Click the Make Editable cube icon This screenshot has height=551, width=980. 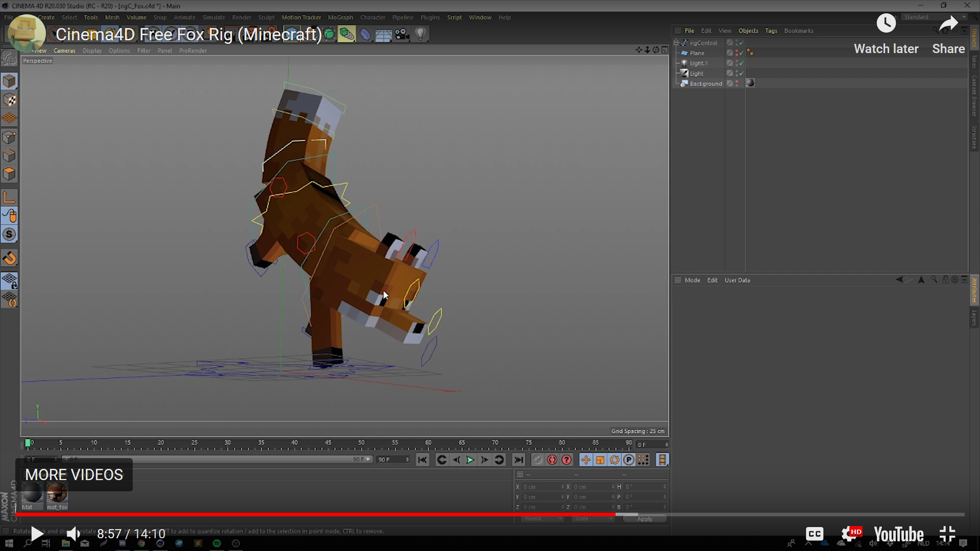pos(9,81)
